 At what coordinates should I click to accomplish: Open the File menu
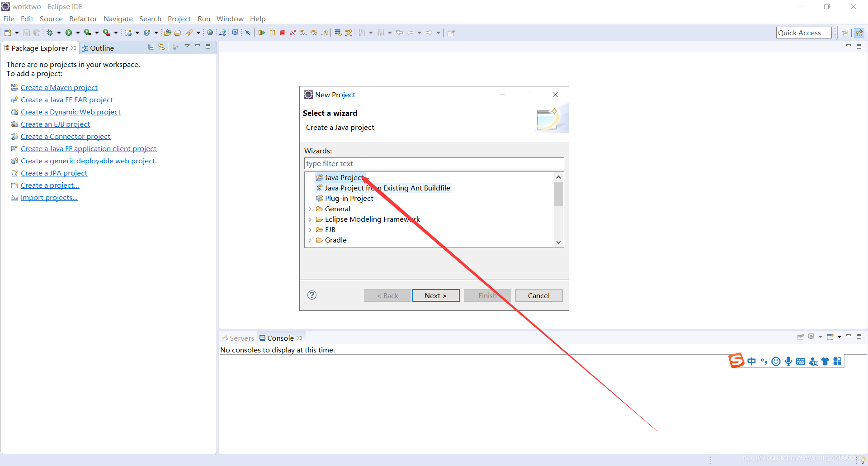pyautogui.click(x=9, y=19)
